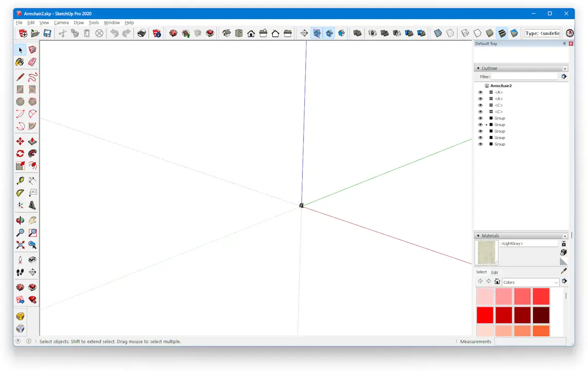Select the Line pencil tool
This screenshot has width=588, height=371.
pyautogui.click(x=20, y=77)
